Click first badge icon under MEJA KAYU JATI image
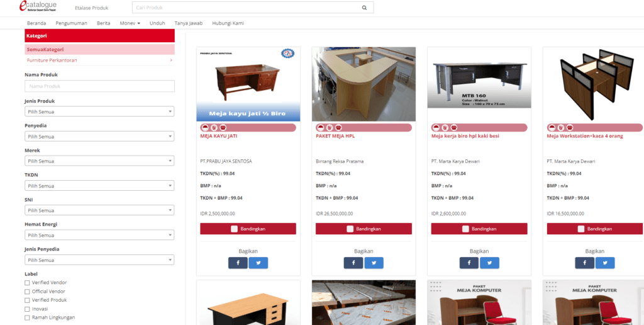This screenshot has width=644, height=325. point(205,127)
